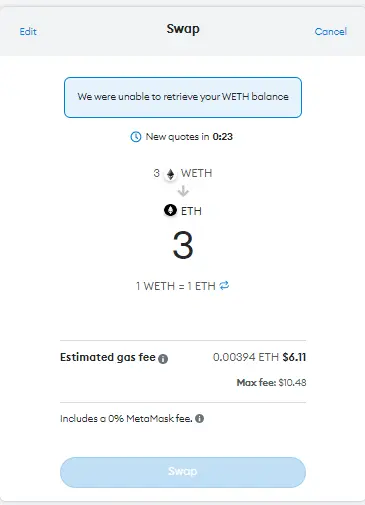Open the MetaMask fee info icon
Viewport: 365px width, 505px height.
(x=199, y=419)
